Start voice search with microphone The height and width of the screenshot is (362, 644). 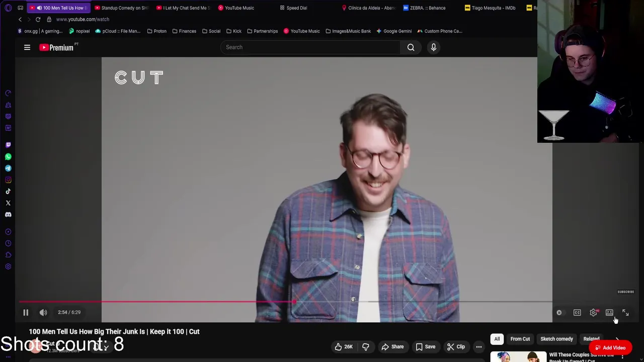pyautogui.click(x=434, y=47)
